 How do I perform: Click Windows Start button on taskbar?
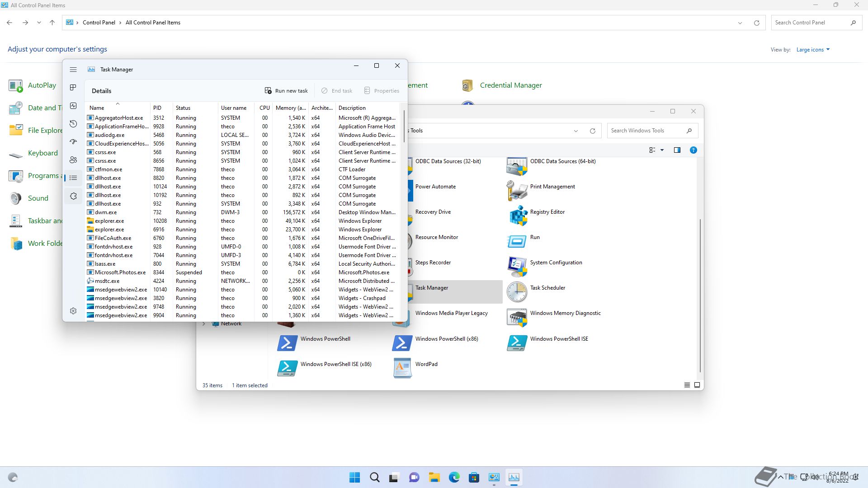354,477
